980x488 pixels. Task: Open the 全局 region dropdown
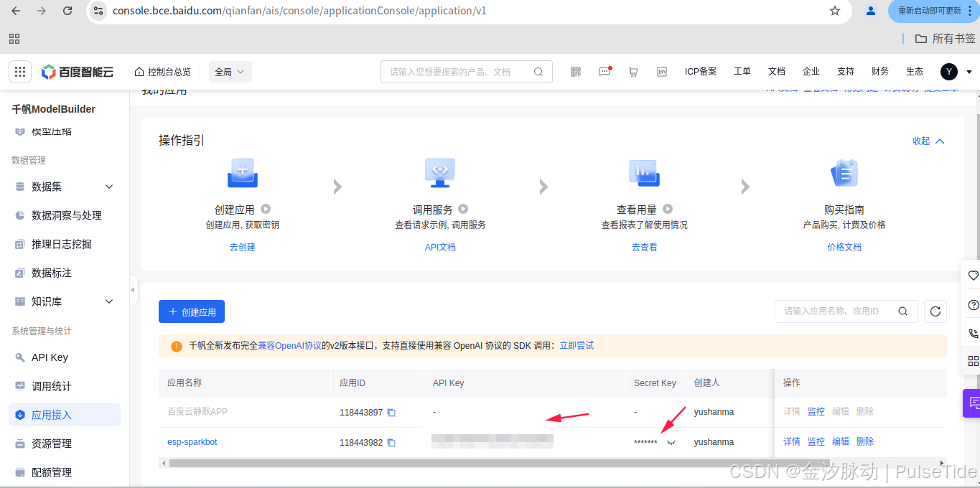[230, 72]
